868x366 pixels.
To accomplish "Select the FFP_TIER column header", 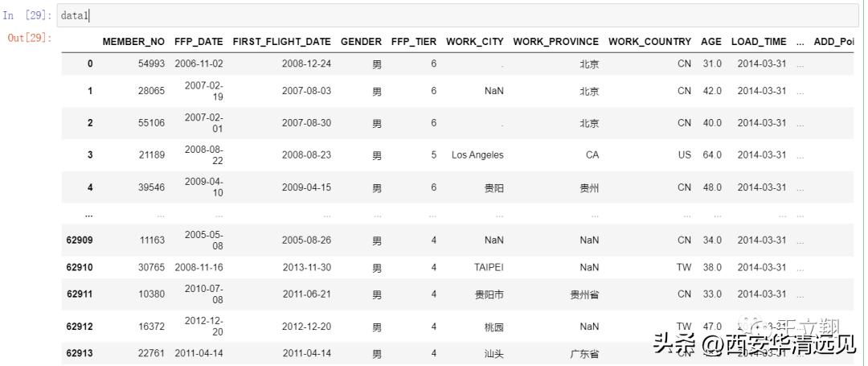I will click(x=414, y=42).
